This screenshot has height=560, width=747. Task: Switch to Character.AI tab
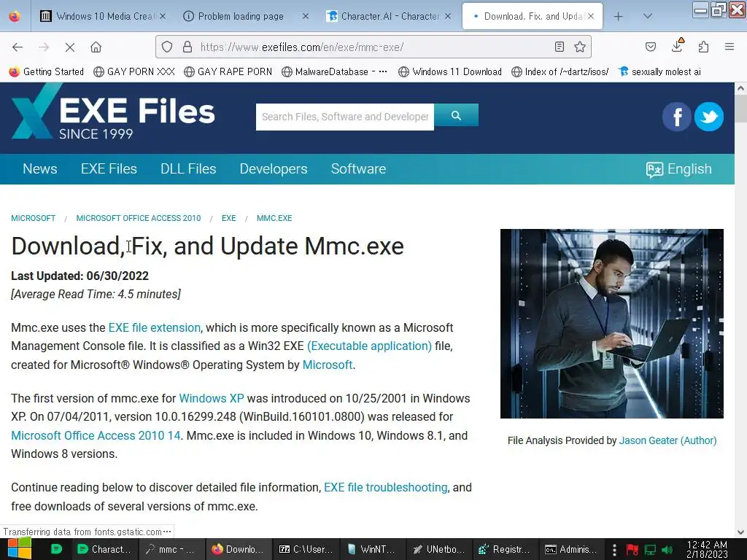click(390, 16)
